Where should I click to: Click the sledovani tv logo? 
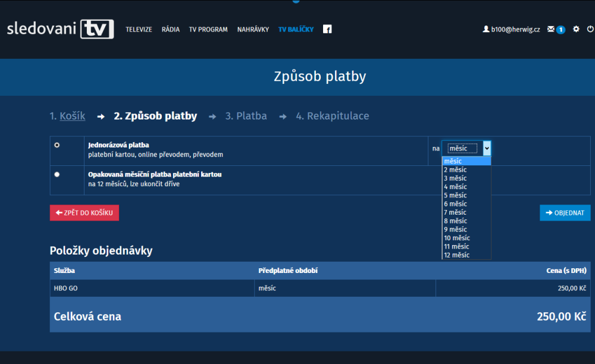click(59, 29)
